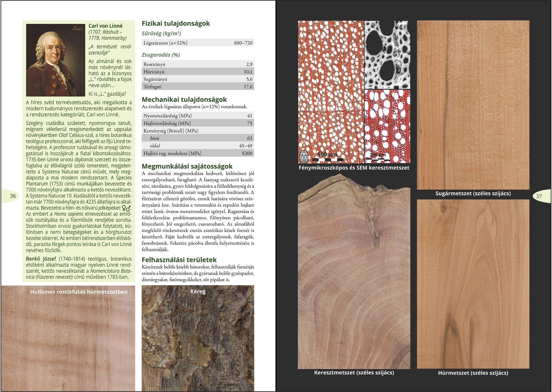
Task: Click the "Sűrűség (kg/m³)" subheading
Action: 161,33
